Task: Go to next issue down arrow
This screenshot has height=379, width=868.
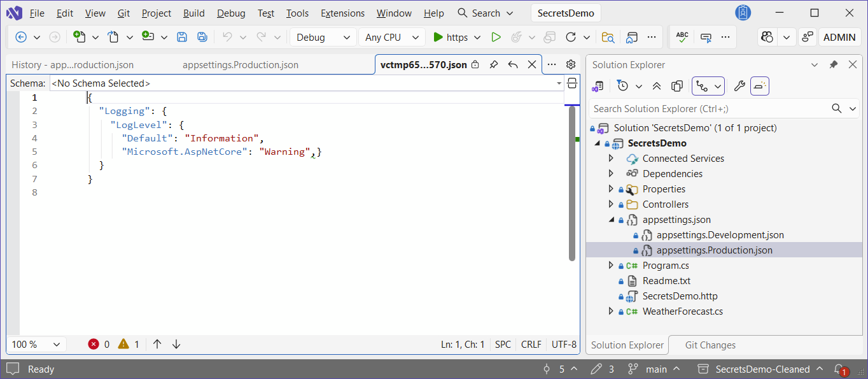Action: click(x=176, y=344)
